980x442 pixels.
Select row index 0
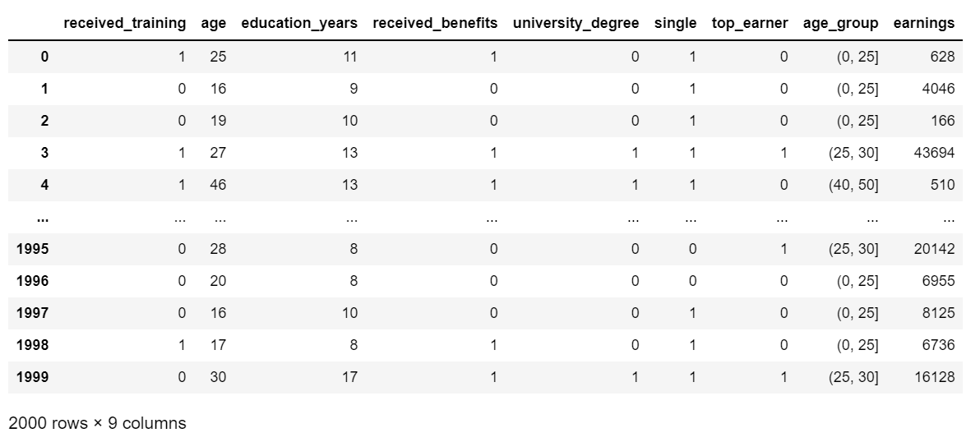coord(44,57)
